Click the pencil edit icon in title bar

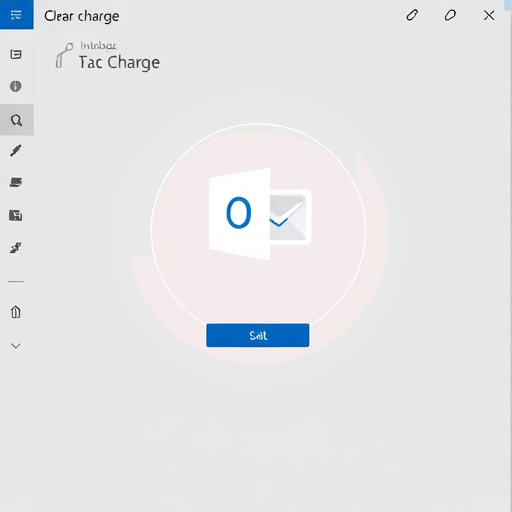click(x=412, y=15)
